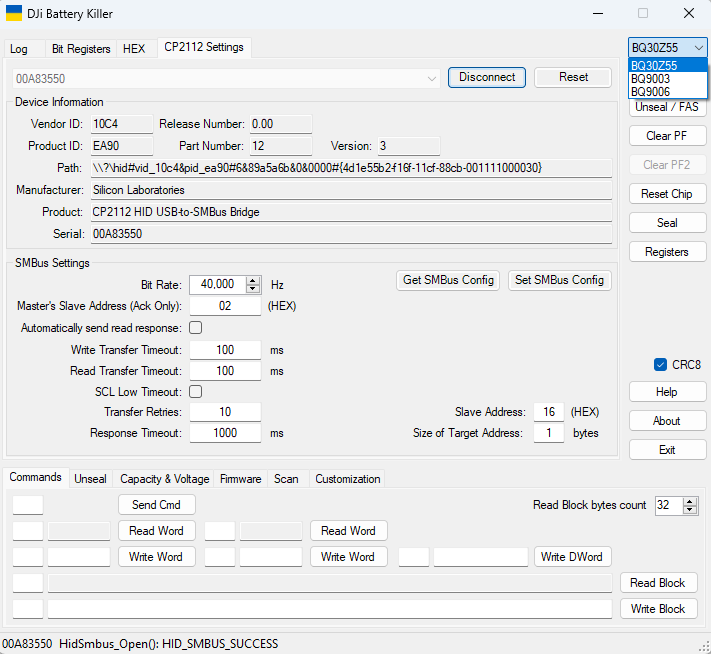
Task: Click the Read Block bytes count field
Action: point(669,505)
